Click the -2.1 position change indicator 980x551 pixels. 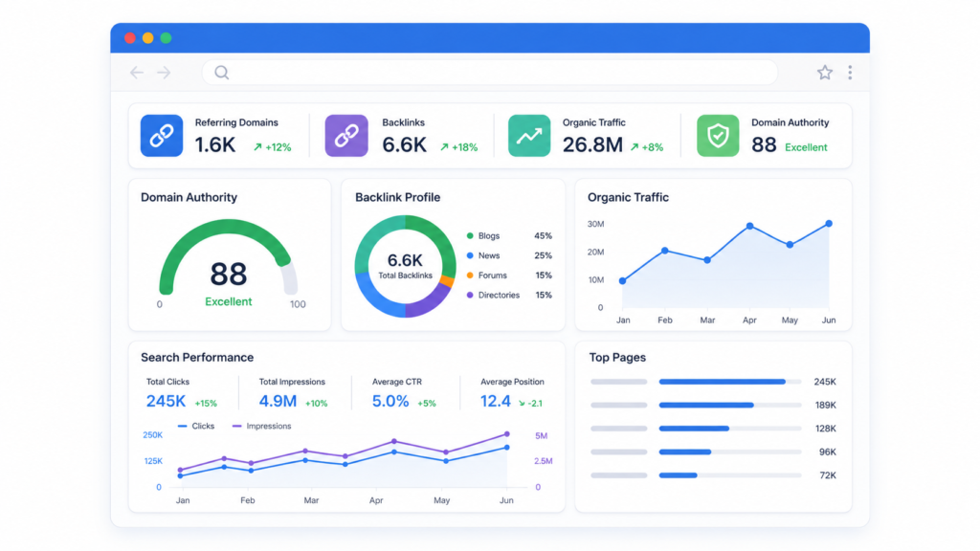[x=530, y=404]
